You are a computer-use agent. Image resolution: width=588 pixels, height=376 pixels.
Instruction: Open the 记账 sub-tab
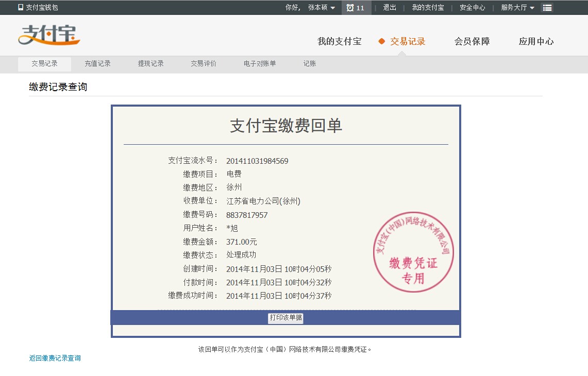point(309,64)
